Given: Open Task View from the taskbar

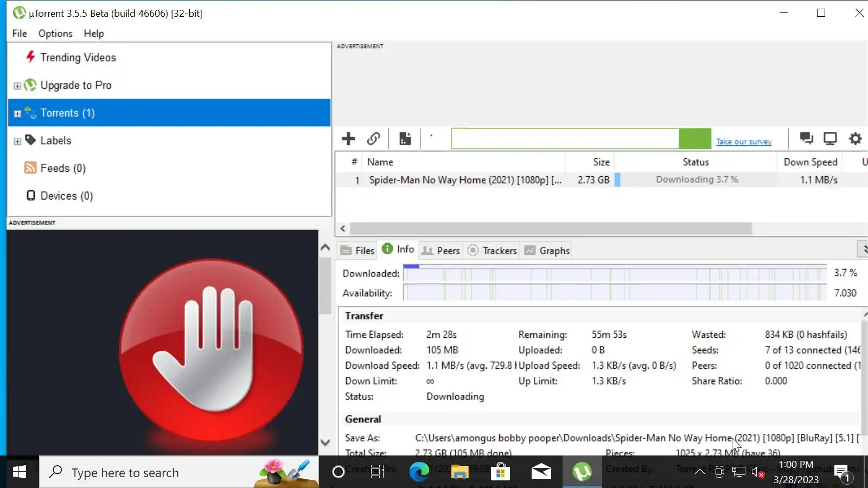Looking at the screenshot, I should tap(377, 472).
